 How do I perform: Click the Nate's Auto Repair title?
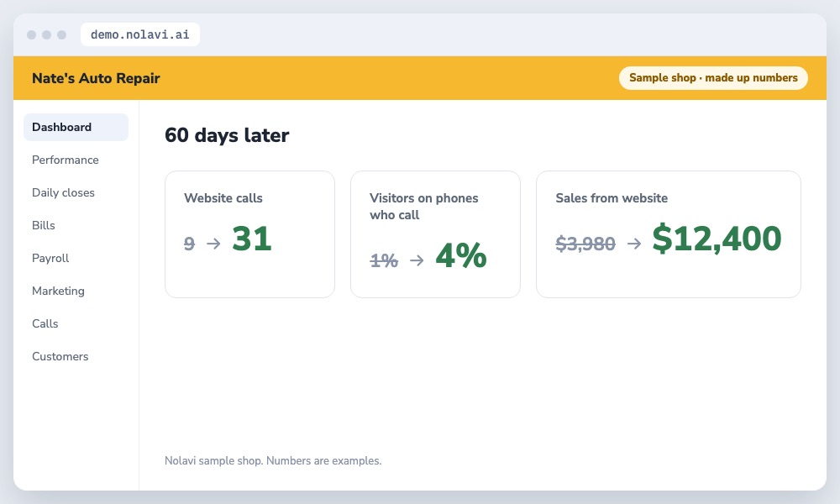(96, 78)
